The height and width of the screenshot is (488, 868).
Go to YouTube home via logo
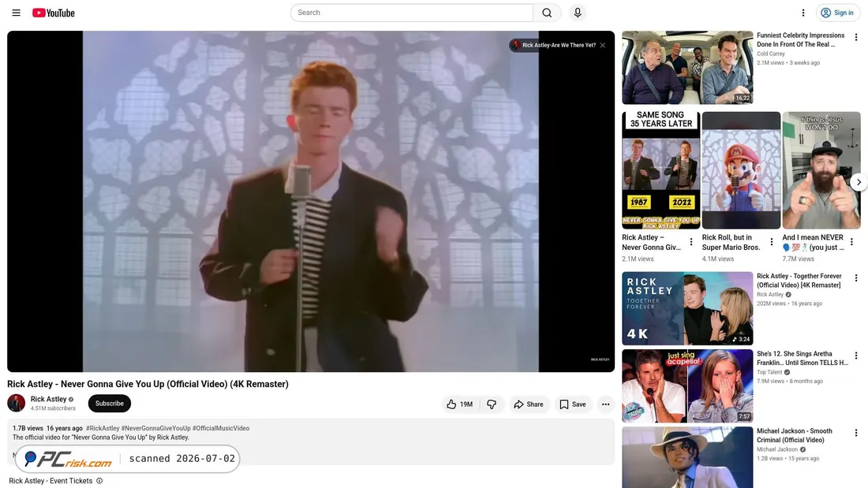click(x=53, y=13)
